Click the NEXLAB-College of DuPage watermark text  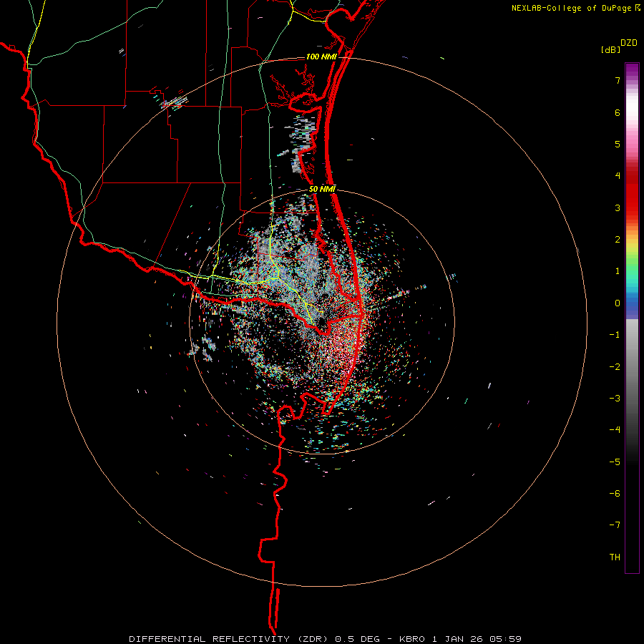point(571,8)
